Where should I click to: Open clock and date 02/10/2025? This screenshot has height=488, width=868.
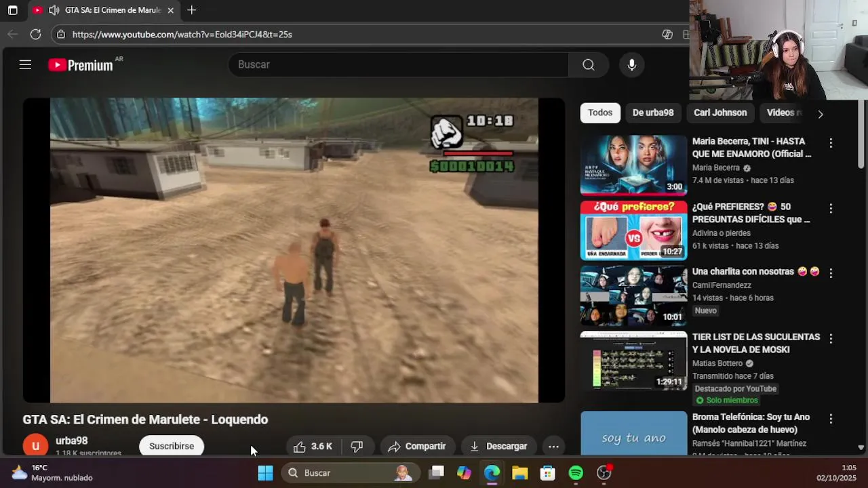tap(837, 473)
